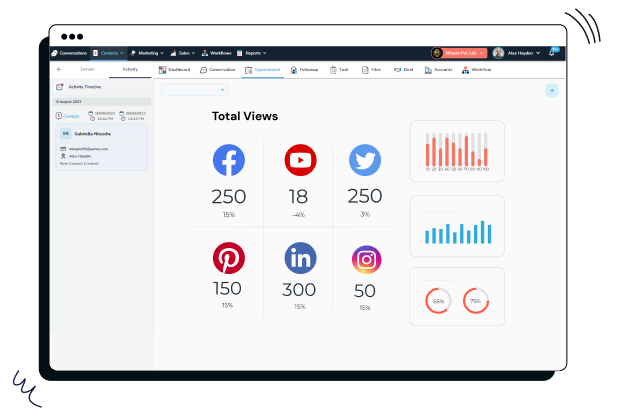The image size is (630, 416).
Task: Click the LinkedIn icon
Action: click(x=301, y=258)
